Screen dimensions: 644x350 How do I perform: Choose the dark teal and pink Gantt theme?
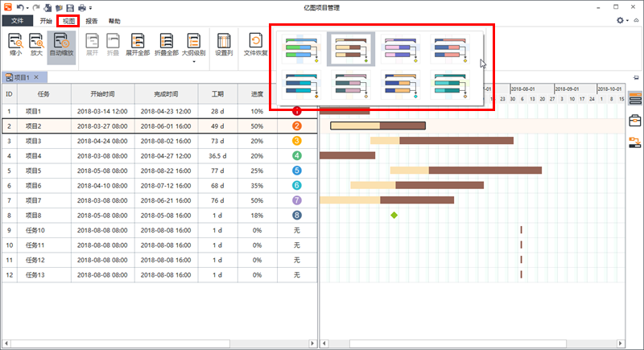coord(351,85)
